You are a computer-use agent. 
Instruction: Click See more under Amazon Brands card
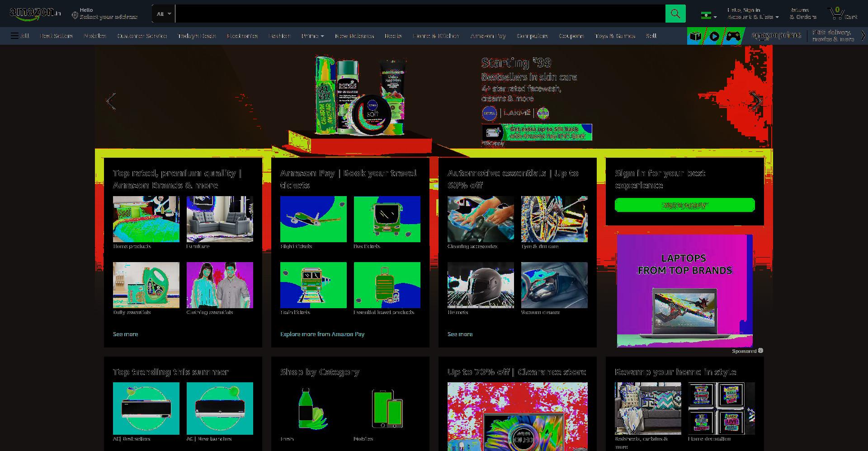[x=125, y=334]
